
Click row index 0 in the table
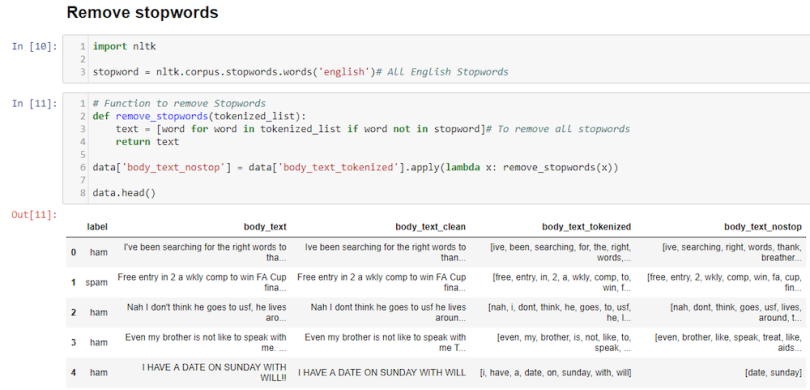pos(73,252)
